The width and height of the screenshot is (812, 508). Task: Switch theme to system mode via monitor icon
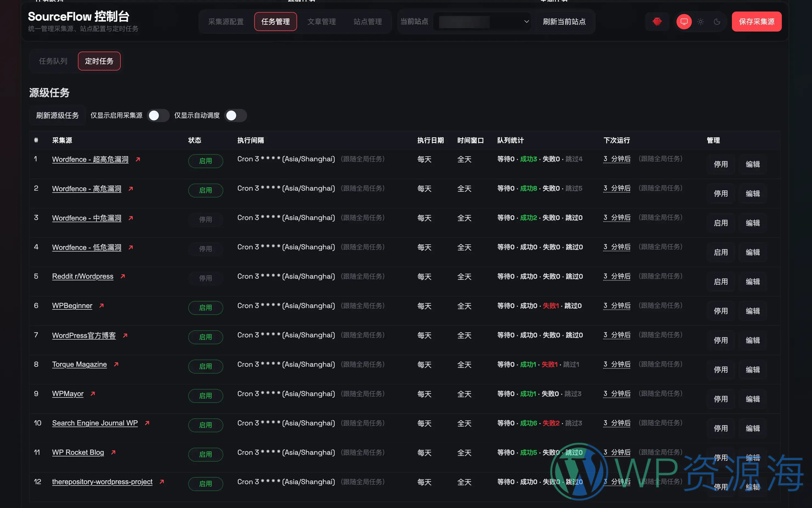(x=684, y=21)
